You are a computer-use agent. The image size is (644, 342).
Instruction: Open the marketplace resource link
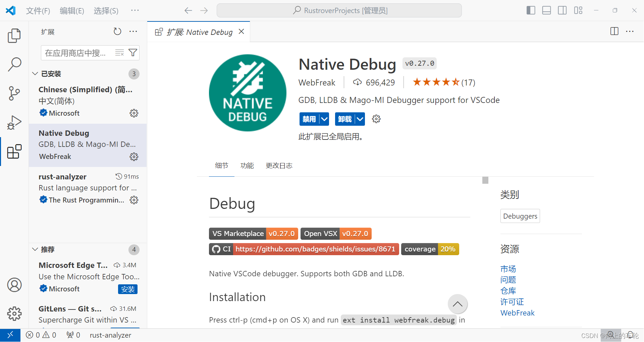(x=508, y=269)
